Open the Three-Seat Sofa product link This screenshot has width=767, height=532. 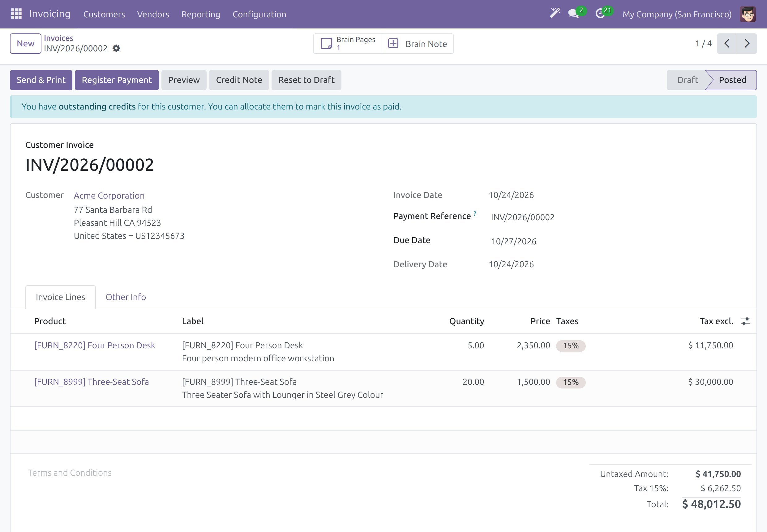[x=92, y=382]
